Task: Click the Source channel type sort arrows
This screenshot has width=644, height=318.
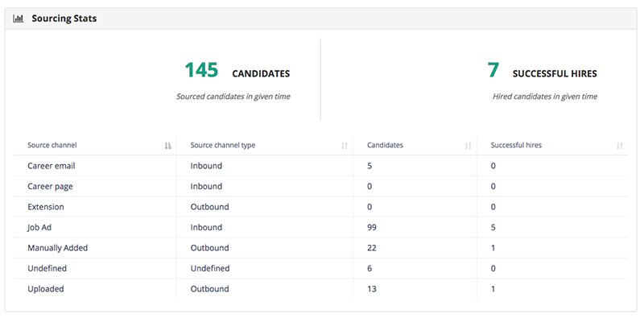Action: click(x=345, y=146)
